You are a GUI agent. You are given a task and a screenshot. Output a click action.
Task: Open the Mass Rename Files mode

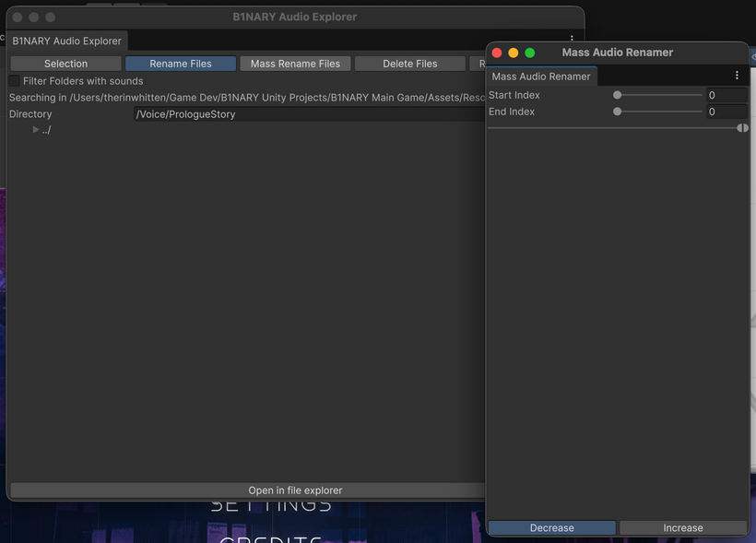coord(295,64)
